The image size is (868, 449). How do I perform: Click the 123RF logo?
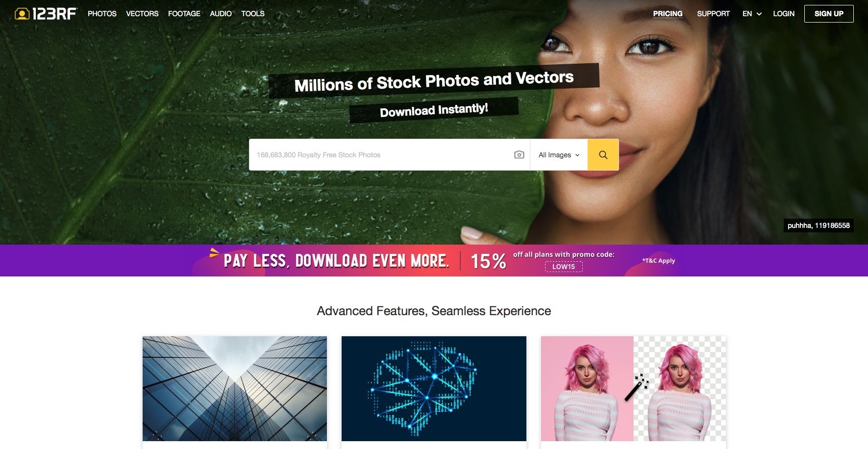click(46, 14)
